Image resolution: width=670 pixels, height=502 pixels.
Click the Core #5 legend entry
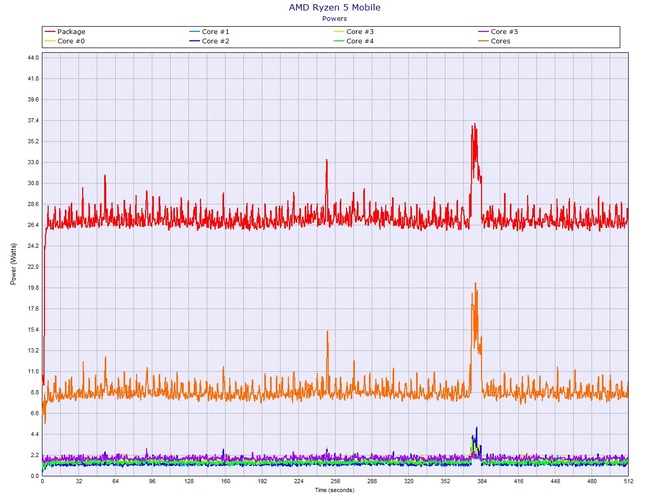click(x=498, y=32)
